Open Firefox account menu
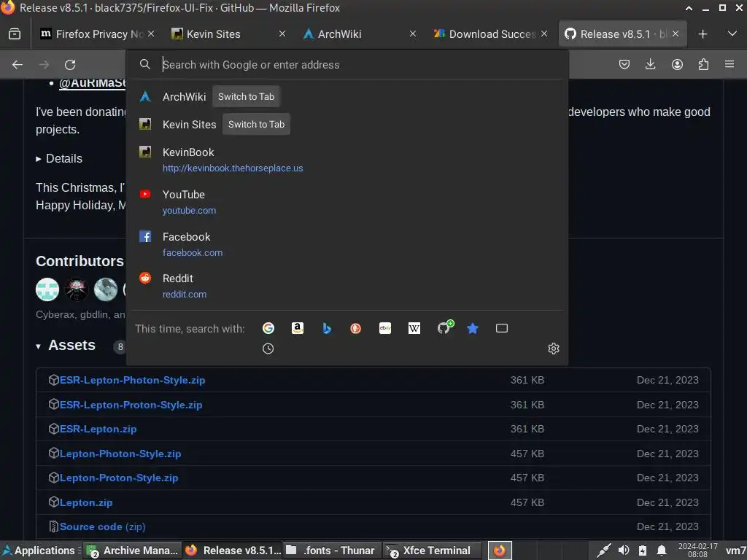Screen dimensions: 747x560 tap(677, 64)
